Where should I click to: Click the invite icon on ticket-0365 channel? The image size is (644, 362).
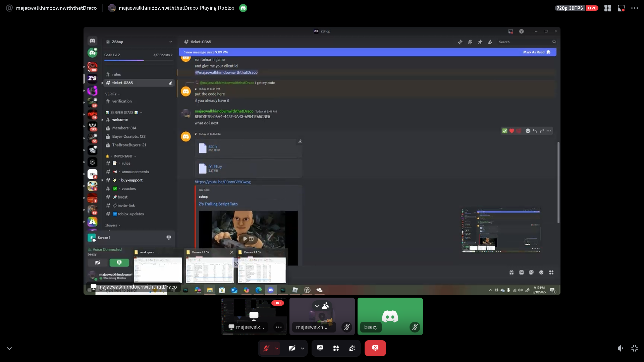point(171,83)
